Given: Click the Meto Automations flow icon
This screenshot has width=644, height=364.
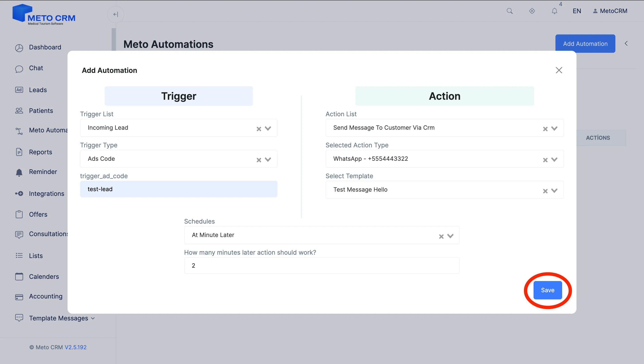Looking at the screenshot, I should (19, 131).
